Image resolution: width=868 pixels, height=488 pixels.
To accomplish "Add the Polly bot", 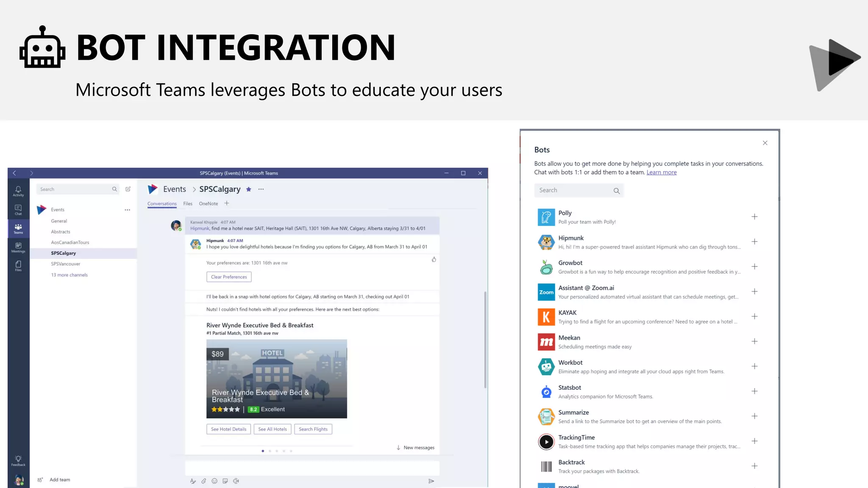I will pos(754,216).
